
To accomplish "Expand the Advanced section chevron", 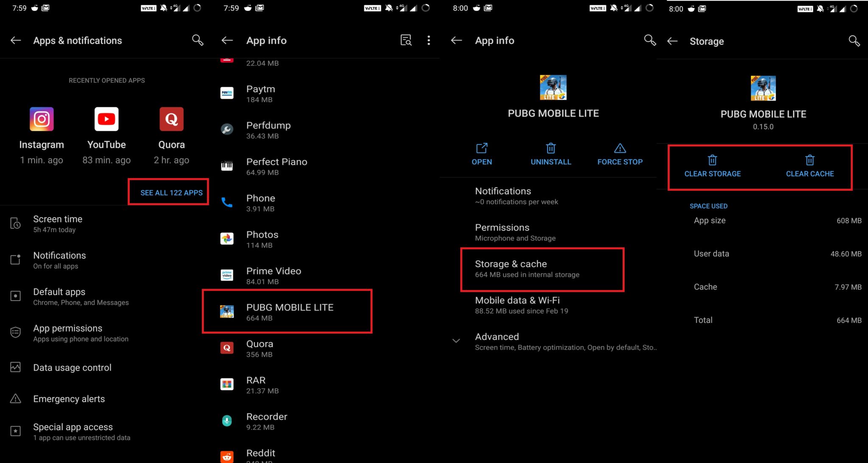I will [456, 341].
